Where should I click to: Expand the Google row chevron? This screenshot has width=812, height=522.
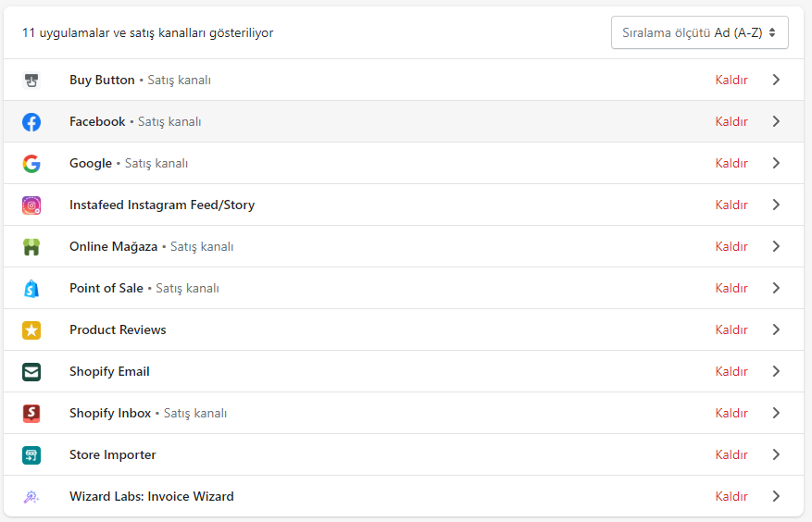pos(776,163)
